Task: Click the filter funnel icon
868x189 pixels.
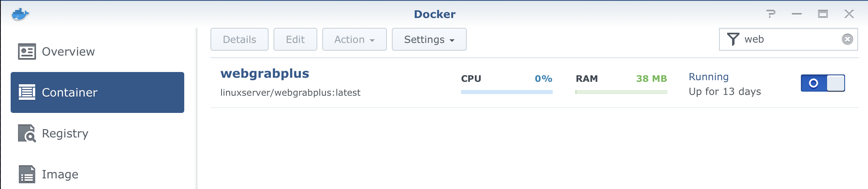Action: [733, 39]
